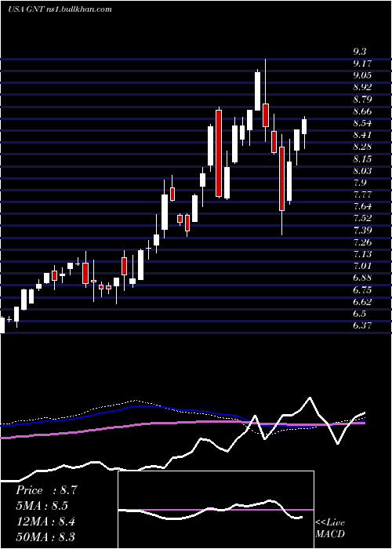Click the 6.5 price axis label
Viewport: 392px width, 549px height.
tap(359, 314)
